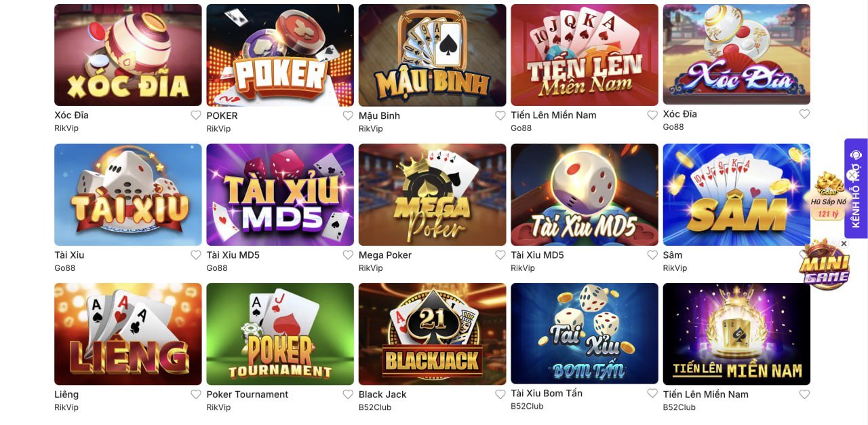Favorite the Xóc Đĩa RikVip game heart
The height and width of the screenshot is (425, 868).
pyautogui.click(x=196, y=115)
